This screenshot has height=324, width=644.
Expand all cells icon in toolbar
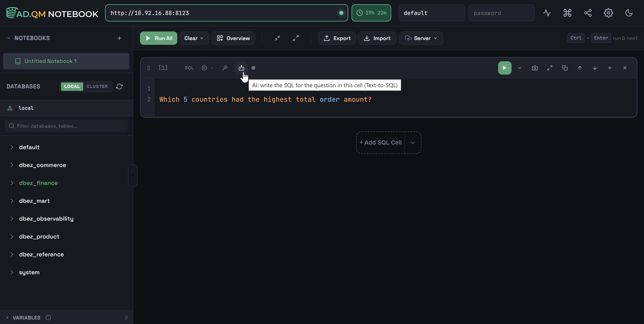pos(296,38)
